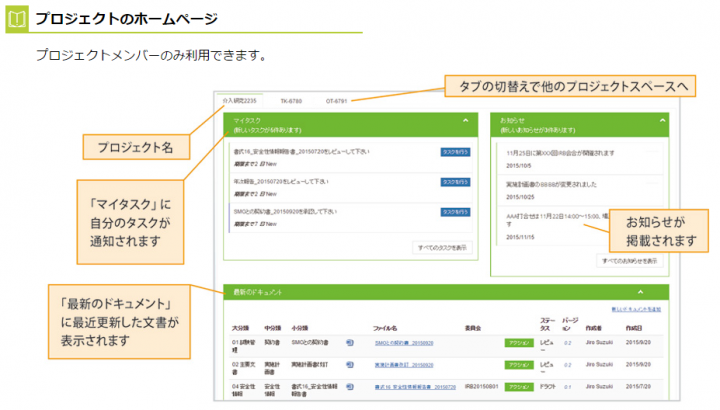Image resolution: width=720 pixels, height=410 pixels.
Task: Open version 0.2 in 01 試験管理 row
Action: [568, 343]
